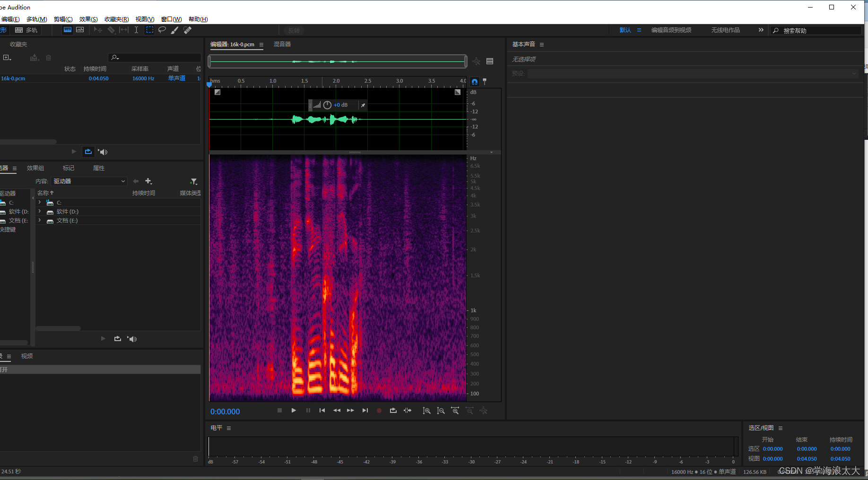Zoom out amplitude

pyautogui.click(x=441, y=411)
